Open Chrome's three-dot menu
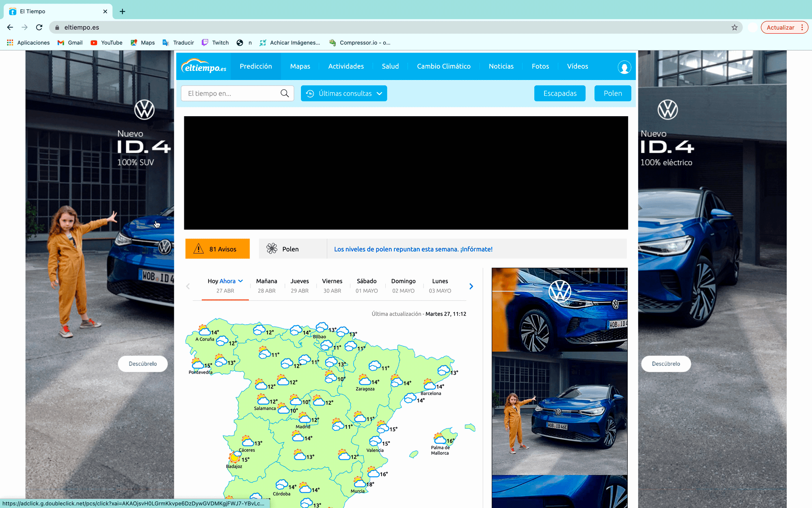 click(x=802, y=27)
